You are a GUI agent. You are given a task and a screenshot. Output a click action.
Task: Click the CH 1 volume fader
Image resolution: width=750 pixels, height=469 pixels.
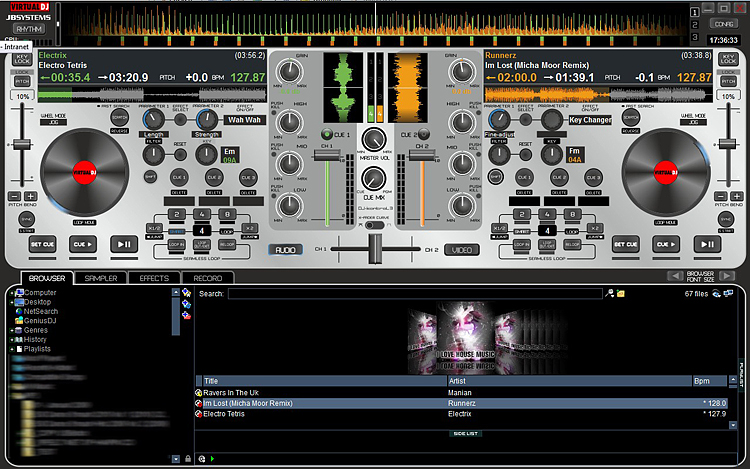point(327,155)
